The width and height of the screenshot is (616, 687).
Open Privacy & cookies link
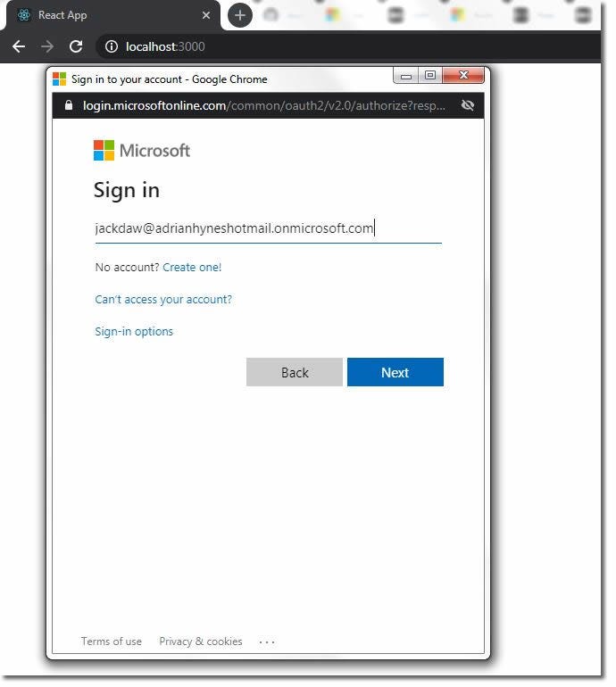[200, 641]
